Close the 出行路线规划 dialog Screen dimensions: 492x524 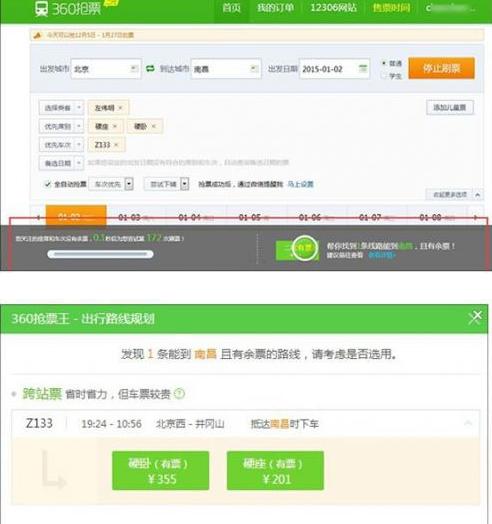click(x=475, y=317)
